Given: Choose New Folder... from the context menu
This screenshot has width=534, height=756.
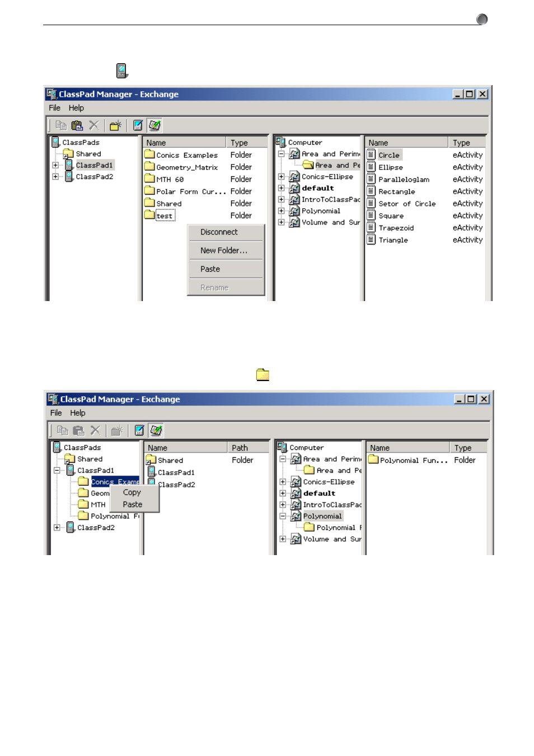Looking at the screenshot, I should [x=226, y=251].
